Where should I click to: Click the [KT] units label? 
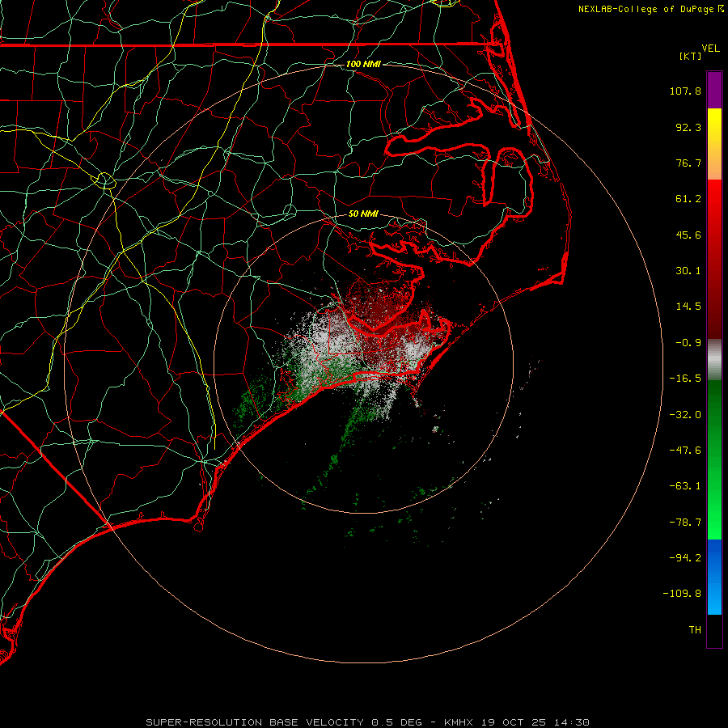[691, 56]
